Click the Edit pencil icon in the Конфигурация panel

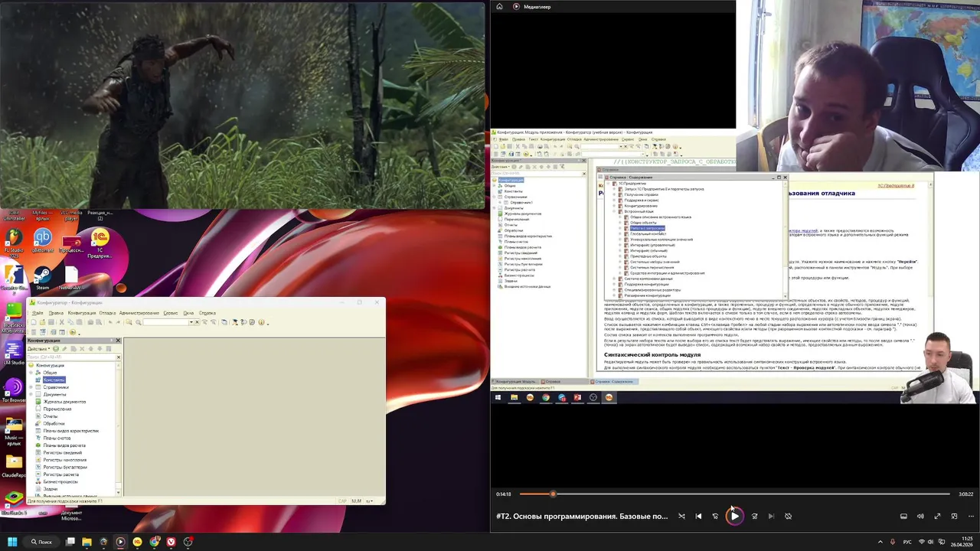64,348
